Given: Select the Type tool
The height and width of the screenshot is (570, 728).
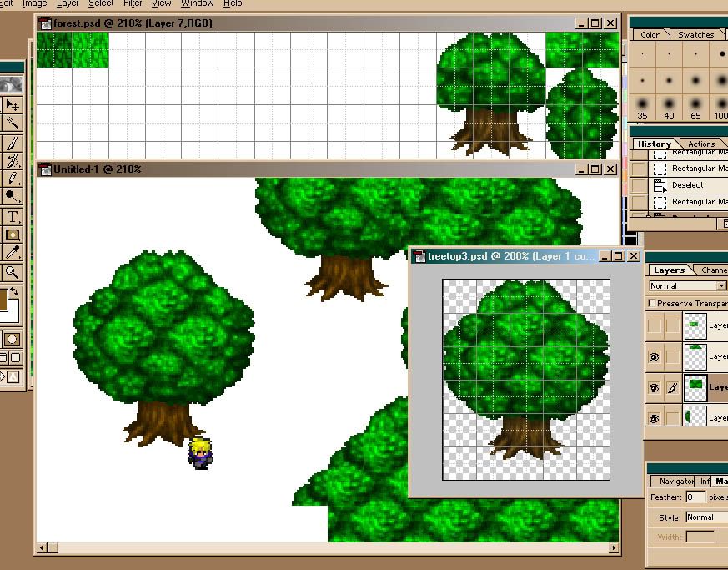Looking at the screenshot, I should 12,217.
